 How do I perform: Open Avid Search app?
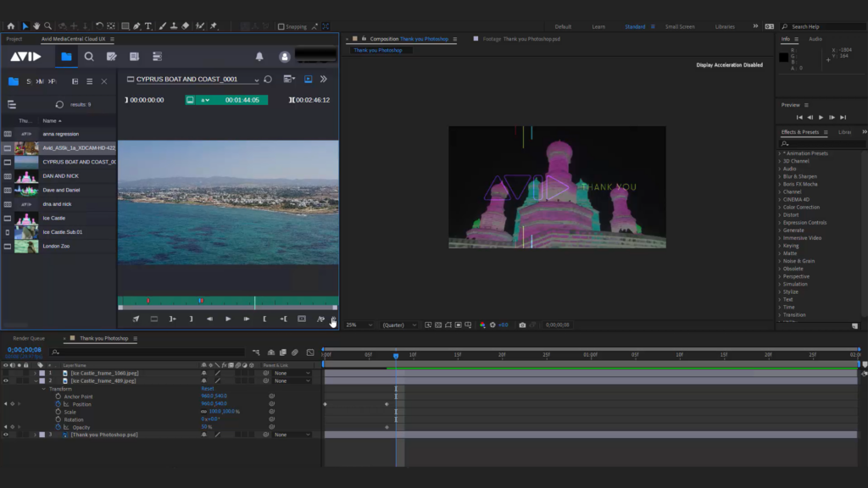pyautogui.click(x=88, y=57)
